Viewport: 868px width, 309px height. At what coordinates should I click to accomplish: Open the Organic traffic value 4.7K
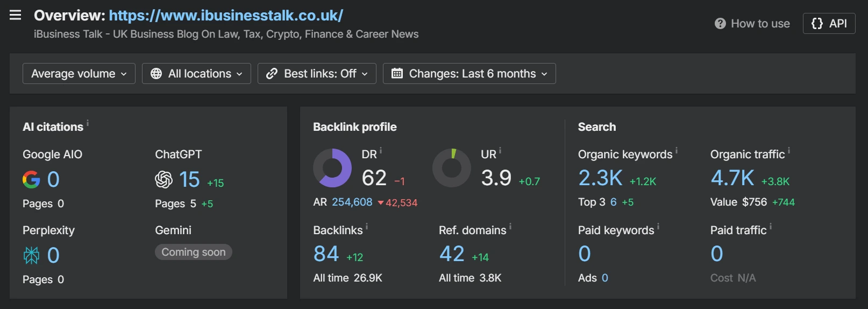(732, 178)
